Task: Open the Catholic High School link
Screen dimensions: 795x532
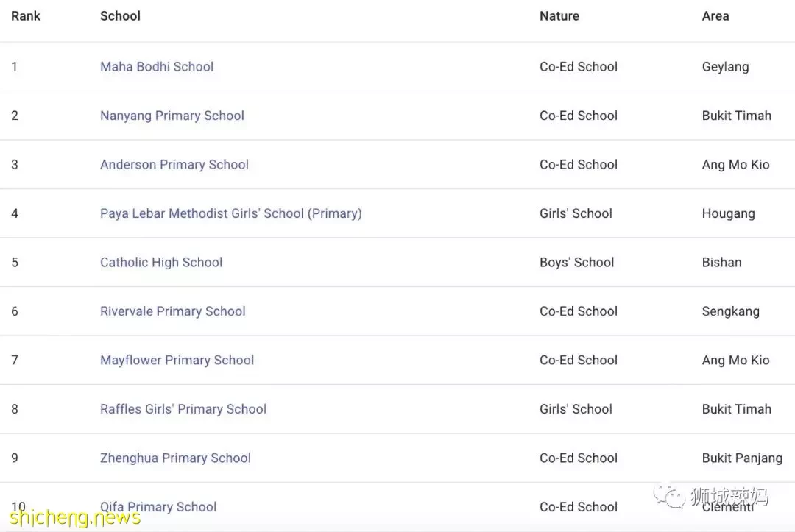Action: coord(161,263)
